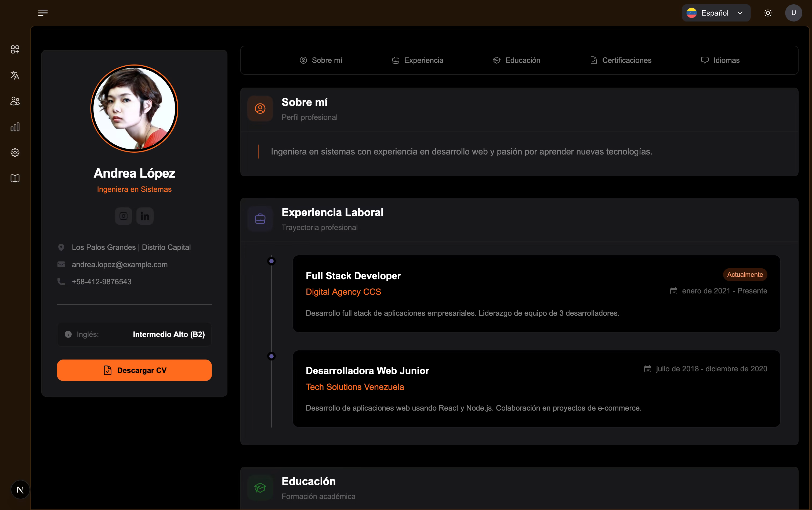This screenshot has width=812, height=510.
Task: Click the orange Sobre mí section icon
Action: 260,109
